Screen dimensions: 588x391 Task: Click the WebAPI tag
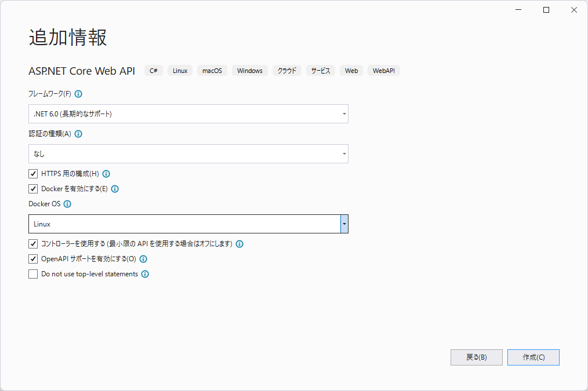[384, 71]
